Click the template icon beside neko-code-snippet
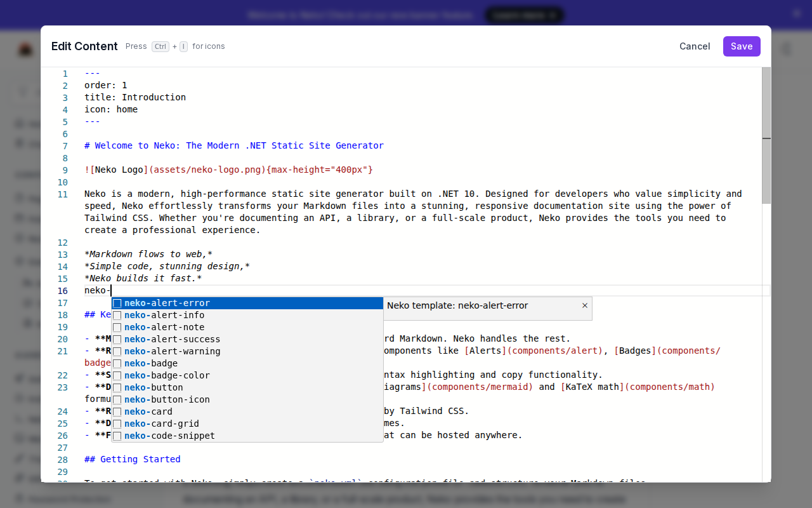Viewport: 812px width, 508px height. 117,436
